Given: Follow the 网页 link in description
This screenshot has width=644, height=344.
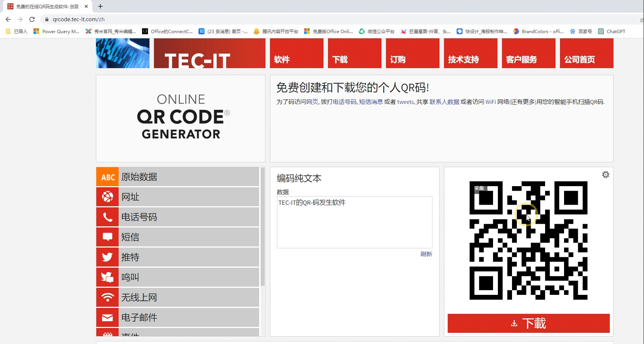Looking at the screenshot, I should point(312,102).
